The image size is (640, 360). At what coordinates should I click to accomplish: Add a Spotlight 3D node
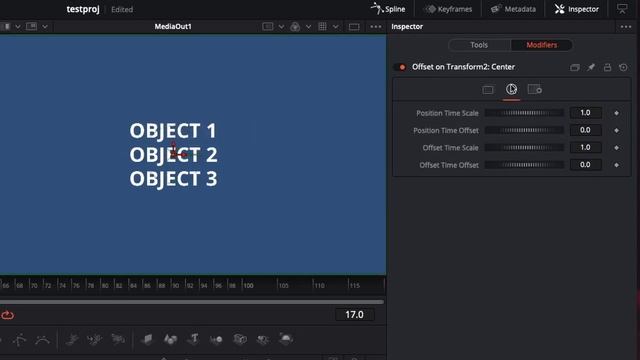coord(263,340)
